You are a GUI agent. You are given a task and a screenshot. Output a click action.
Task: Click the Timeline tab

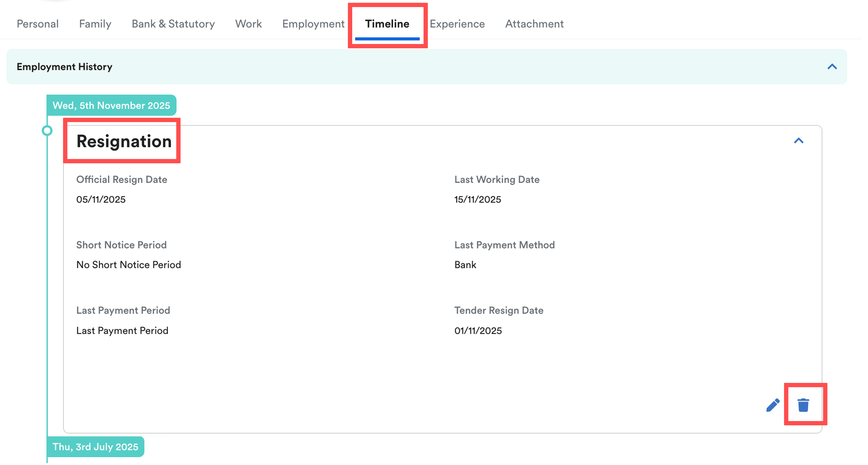tap(387, 24)
